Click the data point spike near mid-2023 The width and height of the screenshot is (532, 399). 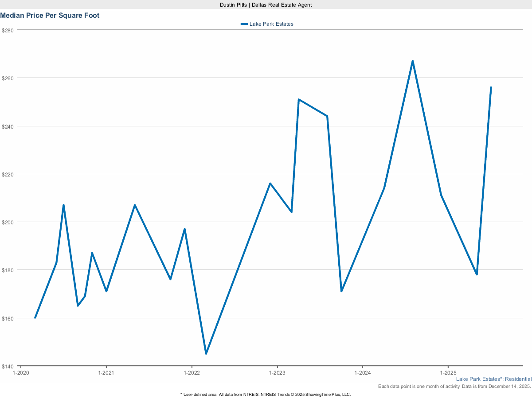(x=299, y=100)
